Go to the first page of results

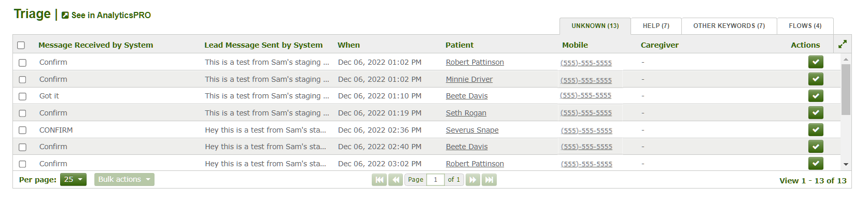click(379, 180)
